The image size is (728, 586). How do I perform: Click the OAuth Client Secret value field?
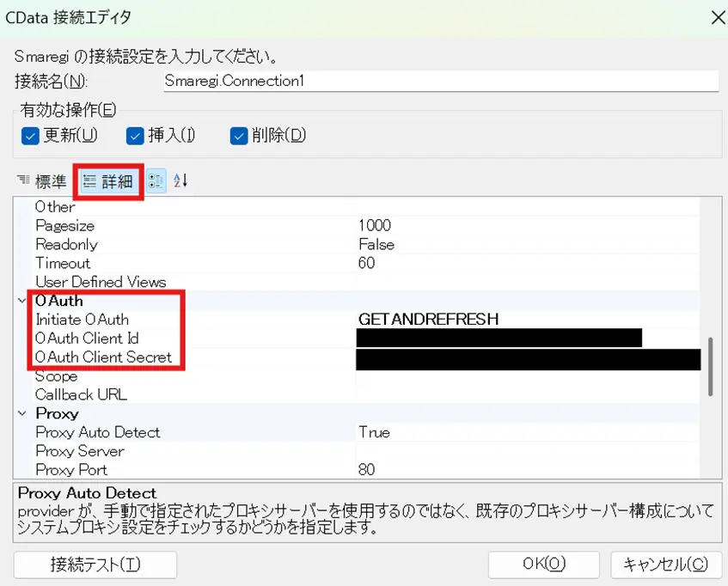pyautogui.click(x=528, y=359)
